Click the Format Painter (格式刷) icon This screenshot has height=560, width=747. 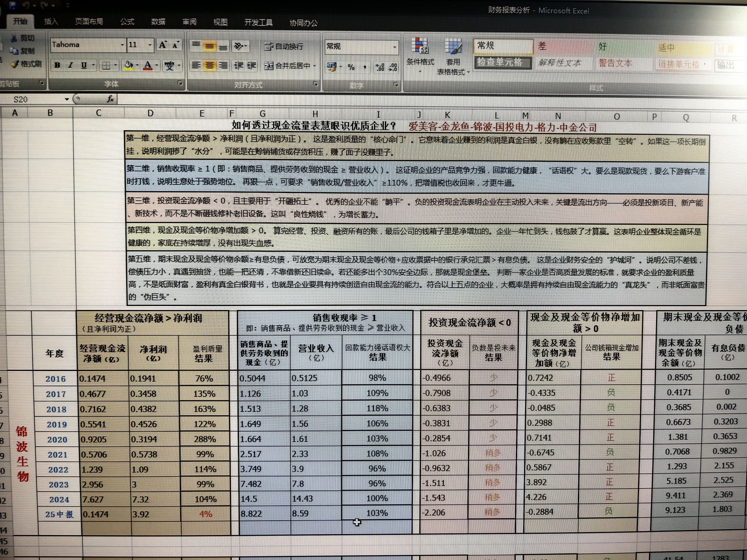15,65
